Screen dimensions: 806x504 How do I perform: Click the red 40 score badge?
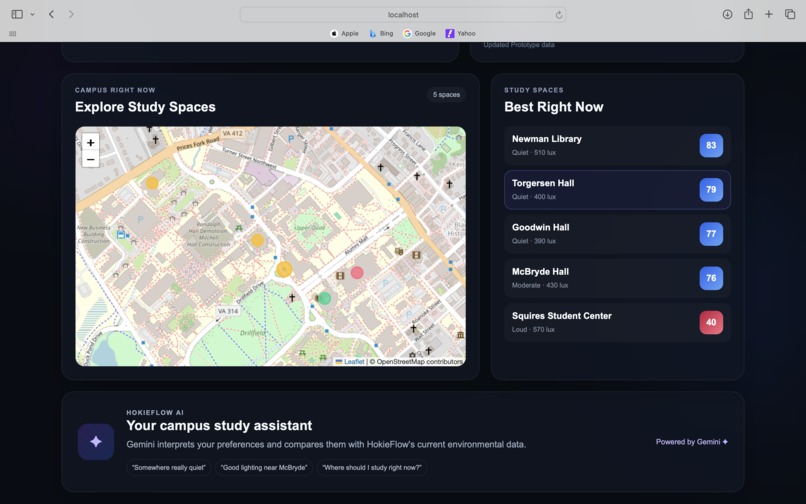click(x=711, y=322)
